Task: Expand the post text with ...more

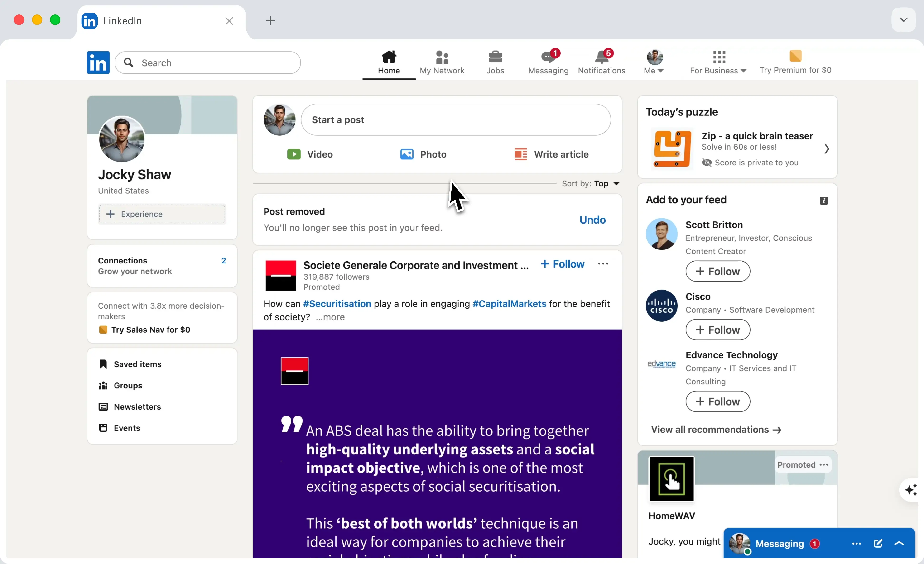Action: tap(330, 317)
